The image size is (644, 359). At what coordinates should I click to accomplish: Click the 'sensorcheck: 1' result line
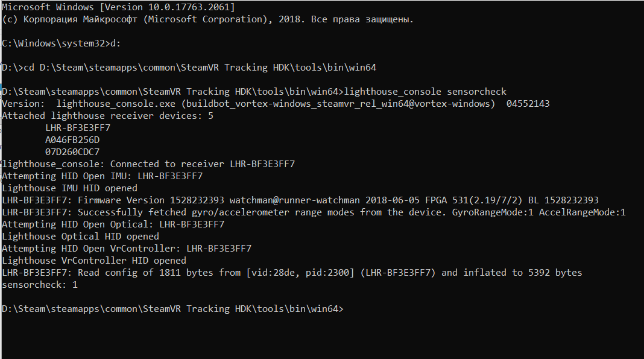coord(40,285)
